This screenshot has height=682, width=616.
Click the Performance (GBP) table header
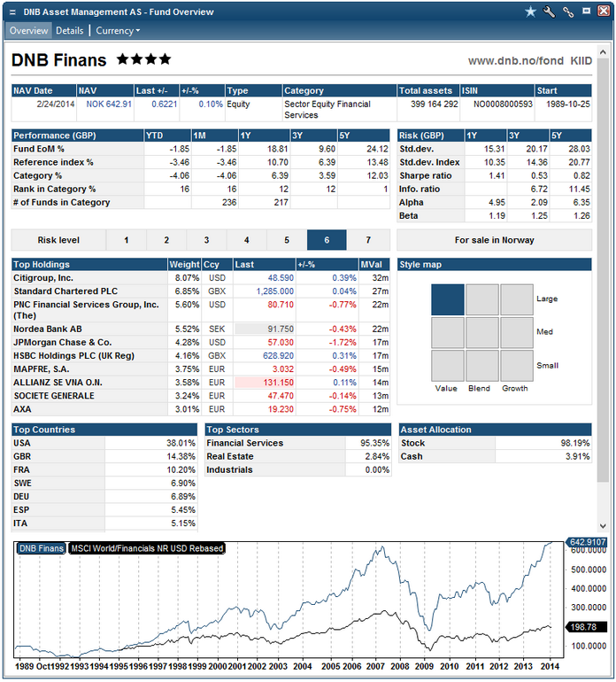pyautogui.click(x=77, y=136)
